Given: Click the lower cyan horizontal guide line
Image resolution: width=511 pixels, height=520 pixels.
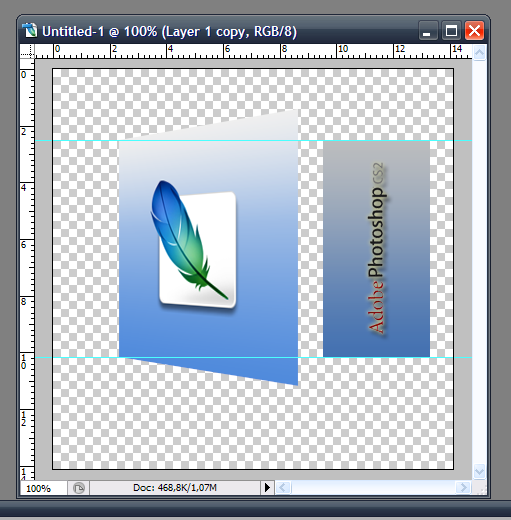Looking at the screenshot, I should pos(253,357).
